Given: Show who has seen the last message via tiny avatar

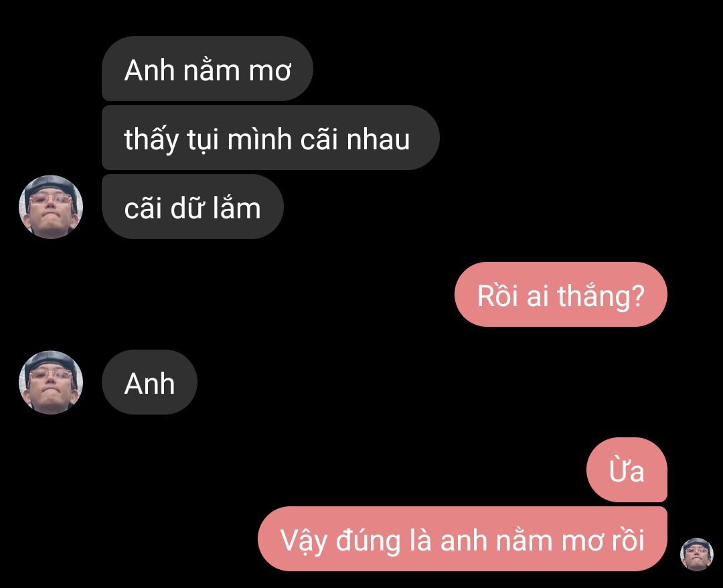Looking at the screenshot, I should (697, 554).
